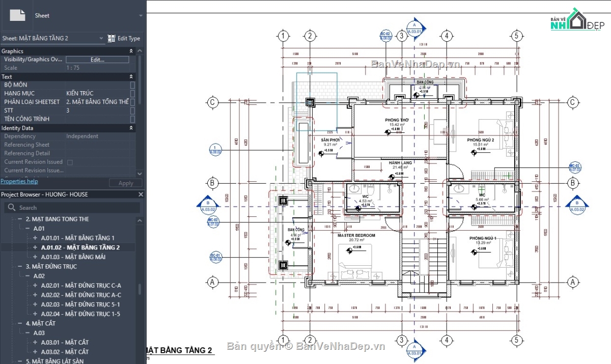Select left grid bubble B
The height and width of the screenshot is (364, 611).
coord(213,183)
